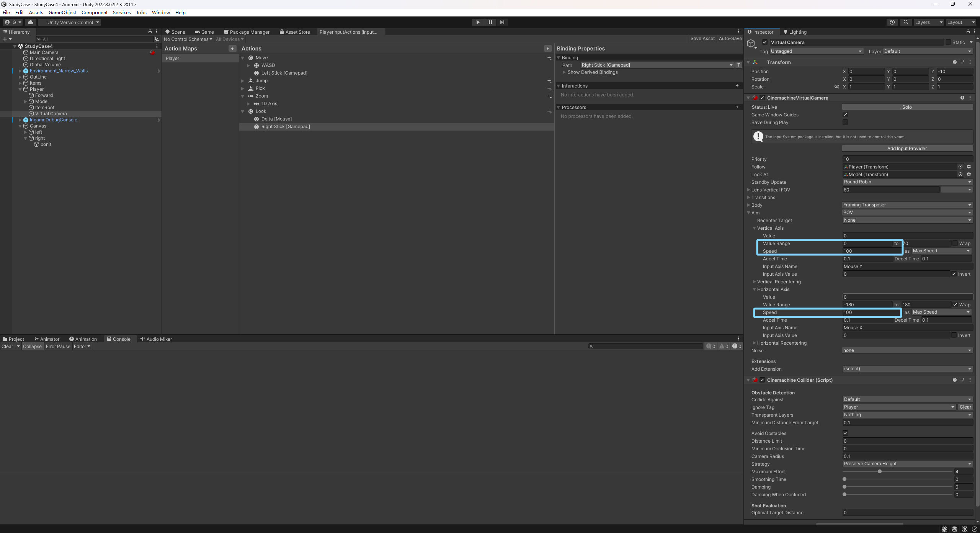980x533 pixels.
Task: Toggle Horizontal Axis Wrap checkbox
Action: pos(955,304)
